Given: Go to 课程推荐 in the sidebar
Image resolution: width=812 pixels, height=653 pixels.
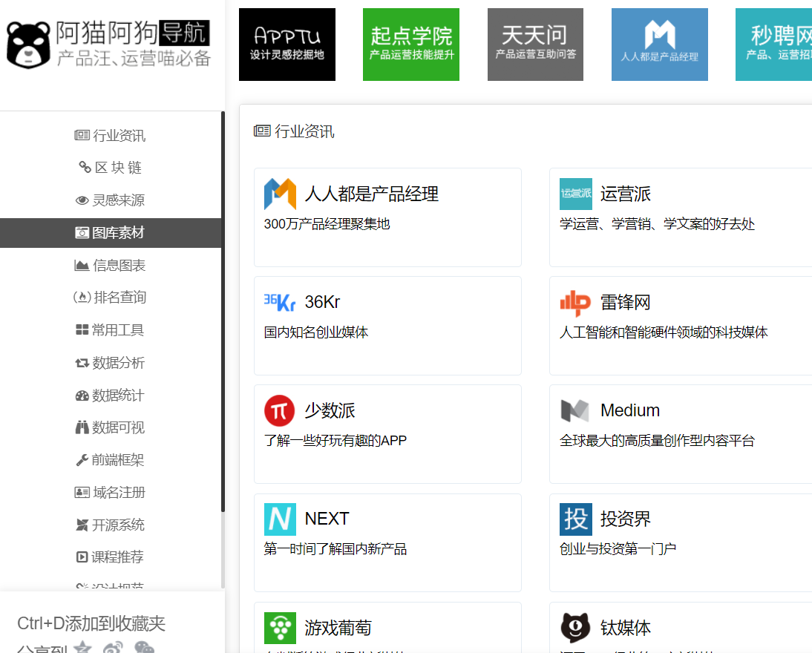Looking at the screenshot, I should pos(111,557).
